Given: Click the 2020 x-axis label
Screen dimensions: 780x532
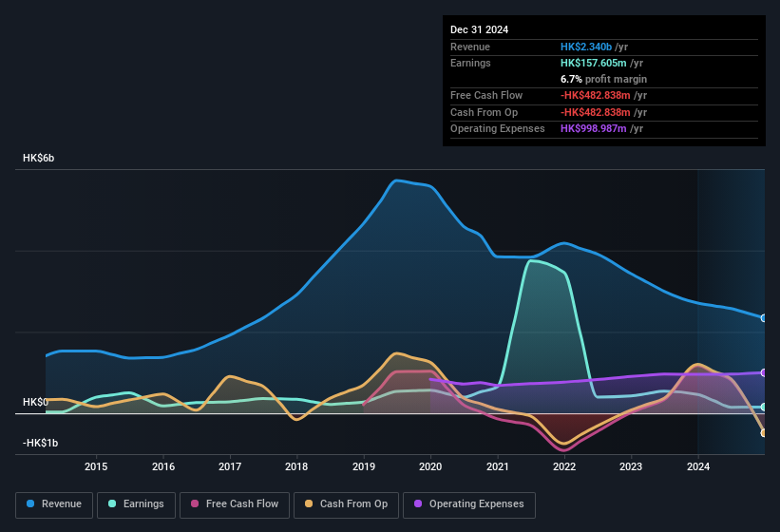Looking at the screenshot, I should [430, 466].
